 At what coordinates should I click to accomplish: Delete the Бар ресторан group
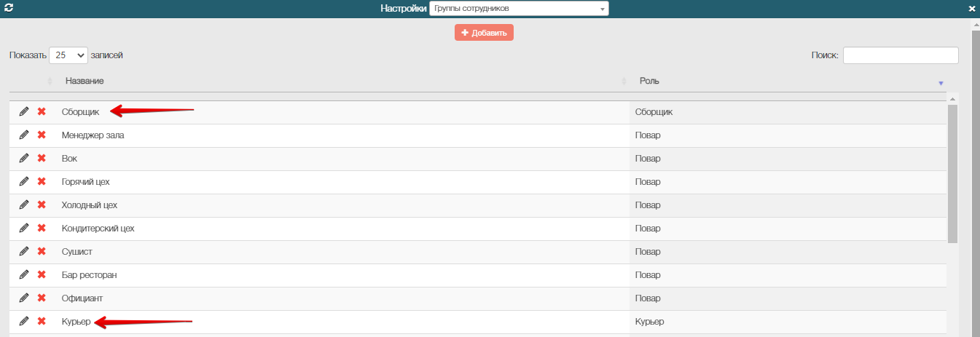[x=42, y=274]
